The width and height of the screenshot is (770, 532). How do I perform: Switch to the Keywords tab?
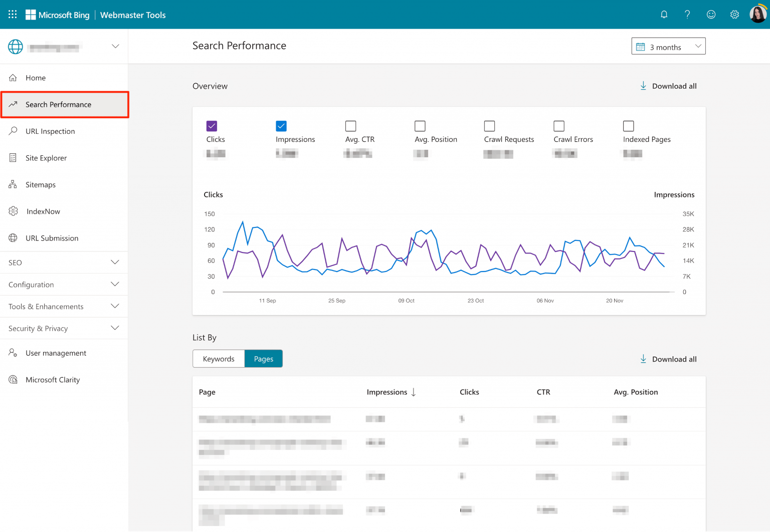[x=218, y=359]
